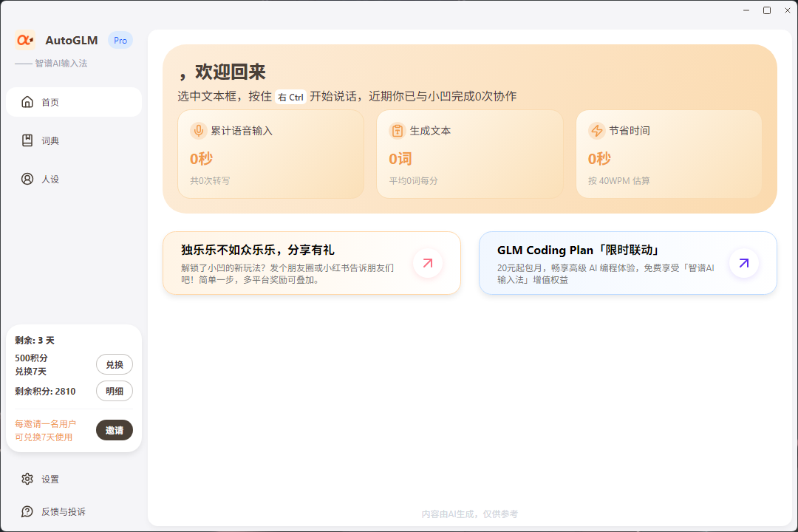This screenshot has height=532, width=798.
Task: Click the 平均0词每分 text
Action: pos(414,181)
